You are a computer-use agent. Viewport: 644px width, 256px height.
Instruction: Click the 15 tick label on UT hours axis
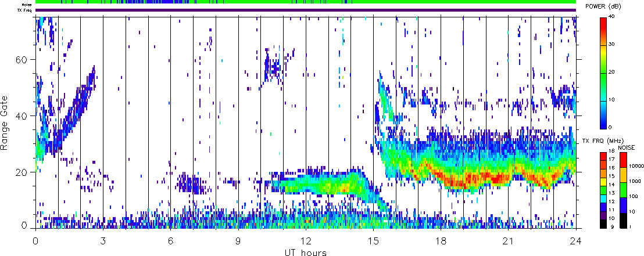373,241
